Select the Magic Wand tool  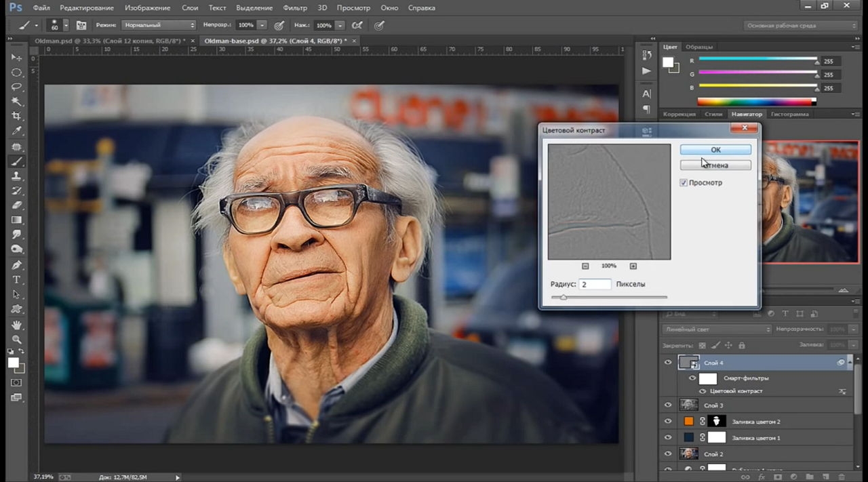[17, 102]
